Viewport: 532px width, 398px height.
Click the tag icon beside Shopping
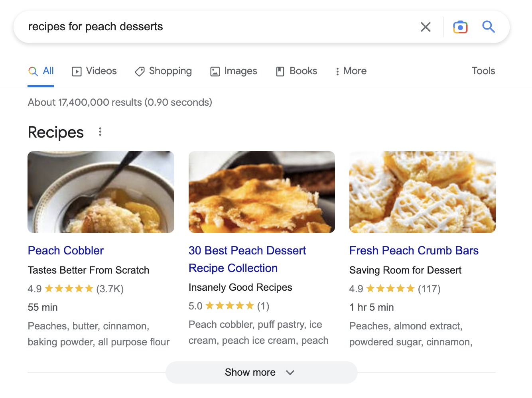(139, 71)
